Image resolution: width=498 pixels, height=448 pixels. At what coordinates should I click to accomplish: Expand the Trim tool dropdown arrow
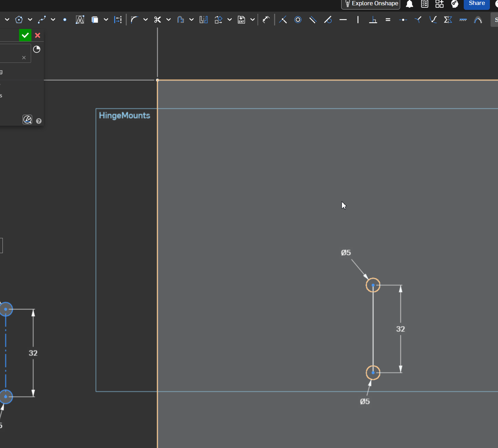[x=168, y=20]
